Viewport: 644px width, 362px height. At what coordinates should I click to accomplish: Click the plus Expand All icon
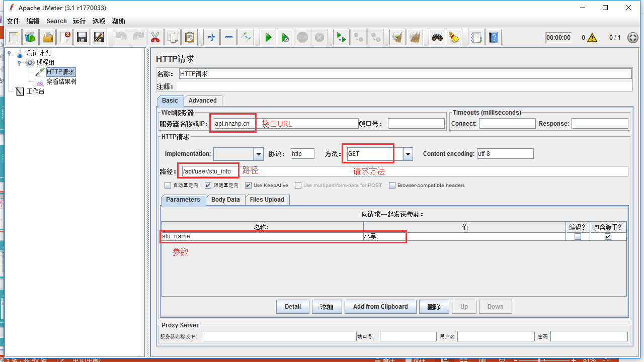coord(212,37)
